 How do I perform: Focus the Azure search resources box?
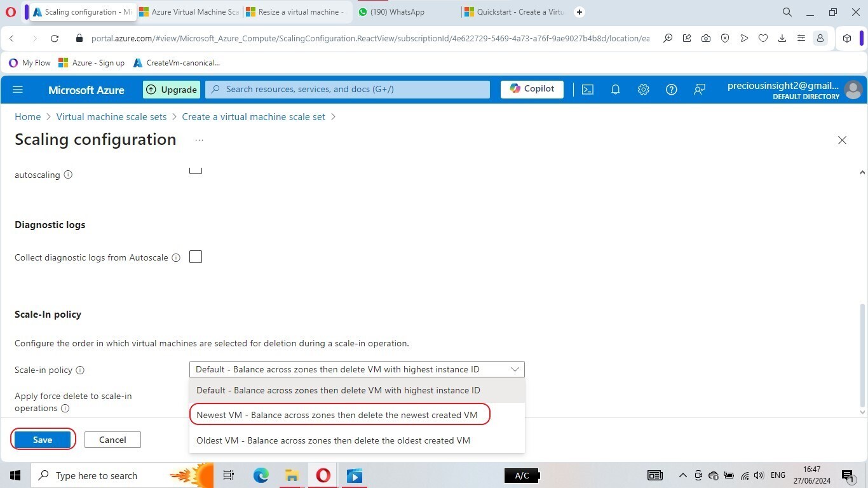point(348,90)
